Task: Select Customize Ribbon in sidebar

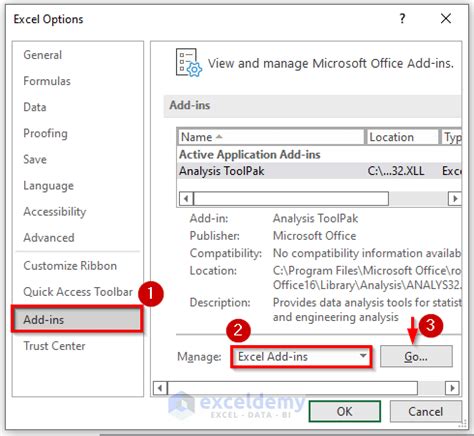Action: coord(70,266)
